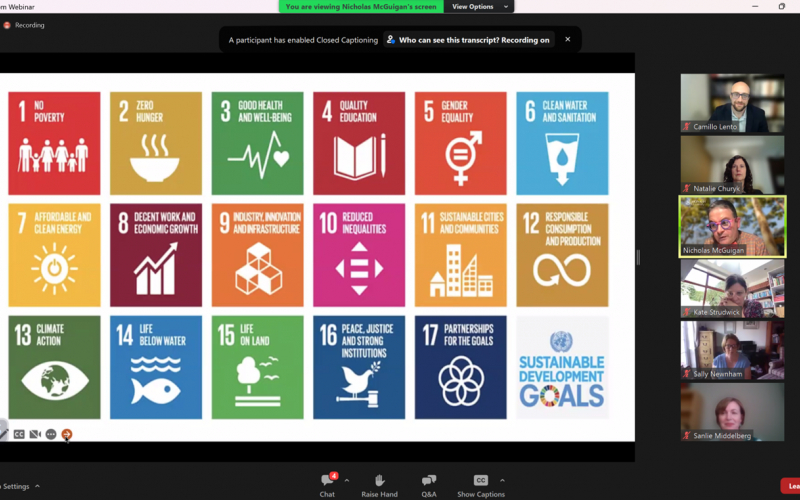The image size is (800, 500).
Task: Select Natalie Churyk's video thumbnail
Action: click(x=732, y=165)
